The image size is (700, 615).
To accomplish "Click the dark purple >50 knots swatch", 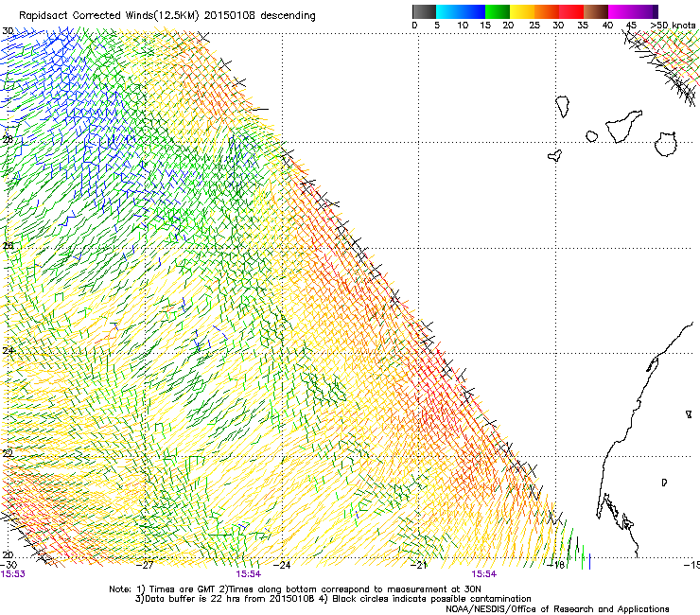I will 654,11.
